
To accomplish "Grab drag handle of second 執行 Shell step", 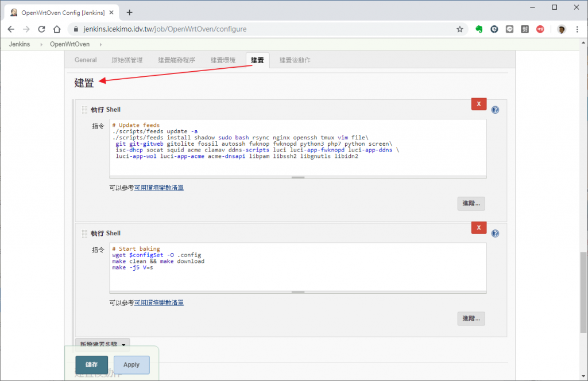I will click(x=84, y=234).
